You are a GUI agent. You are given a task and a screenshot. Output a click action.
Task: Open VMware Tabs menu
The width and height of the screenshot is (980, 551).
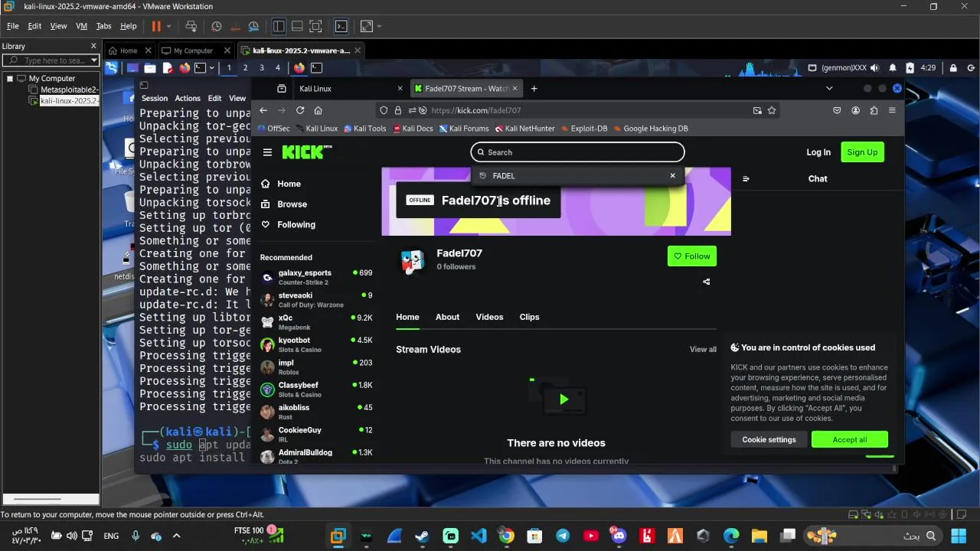[x=103, y=26]
